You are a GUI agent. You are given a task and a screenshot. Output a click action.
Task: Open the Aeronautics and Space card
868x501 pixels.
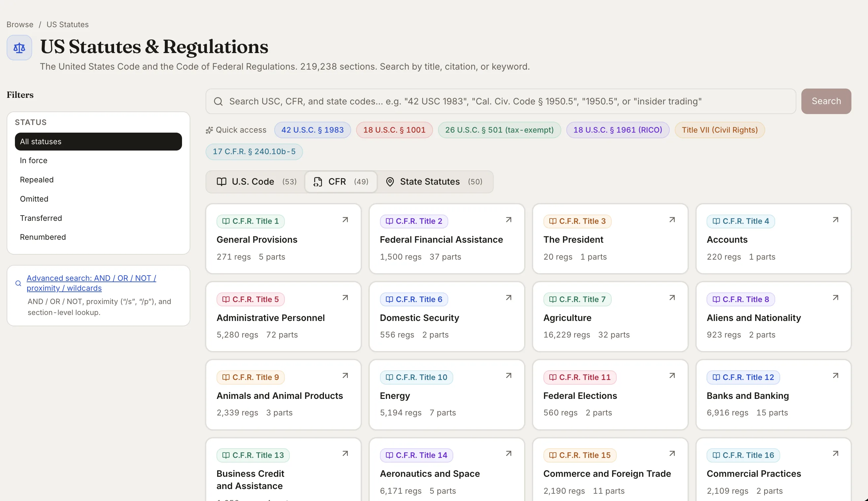(447, 470)
